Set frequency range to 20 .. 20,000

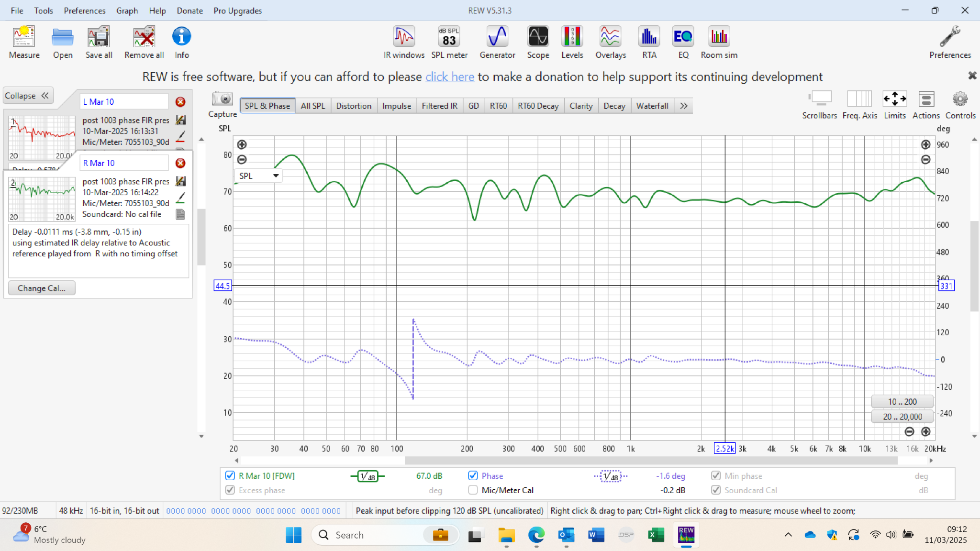click(x=902, y=417)
